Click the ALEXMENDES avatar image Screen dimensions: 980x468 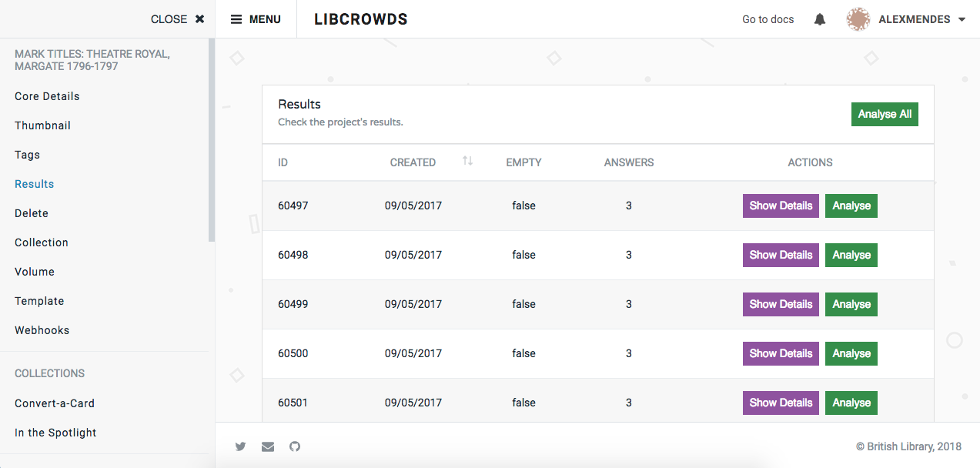pos(858,18)
